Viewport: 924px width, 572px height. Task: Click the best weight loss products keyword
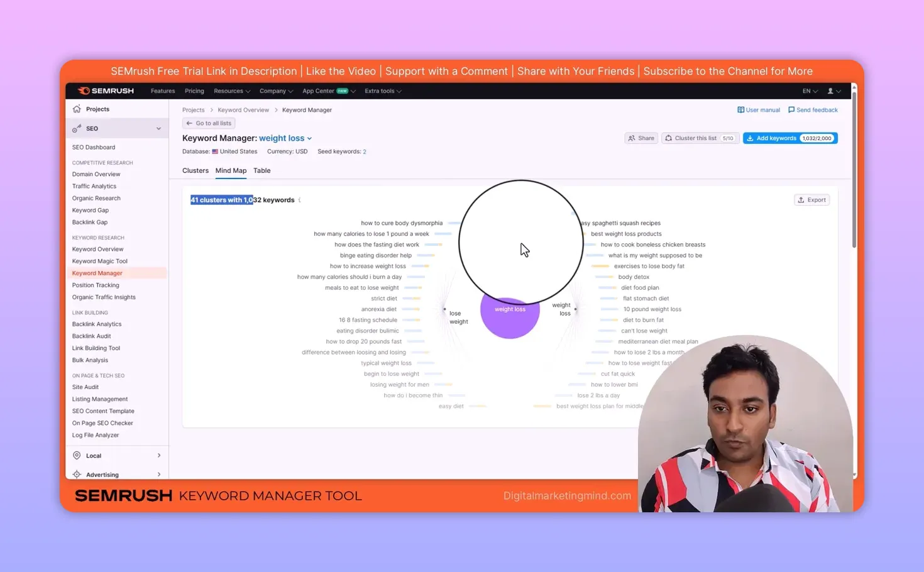[x=626, y=234]
